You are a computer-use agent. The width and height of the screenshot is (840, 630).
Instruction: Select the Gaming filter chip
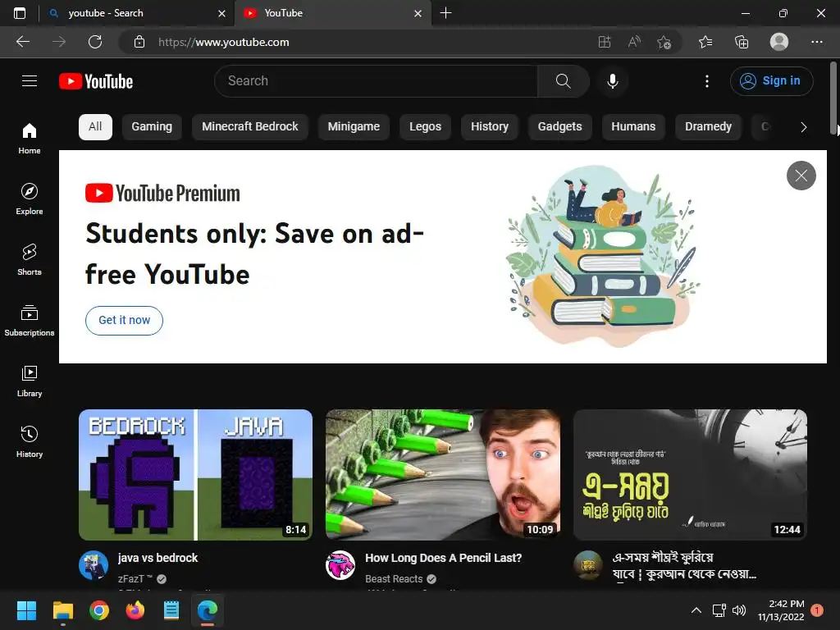click(x=152, y=127)
